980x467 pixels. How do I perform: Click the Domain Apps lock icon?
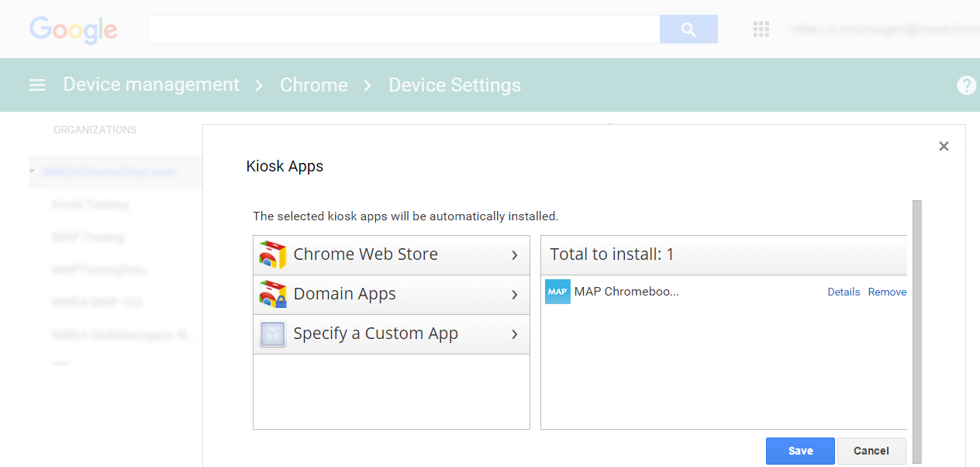coord(272,295)
